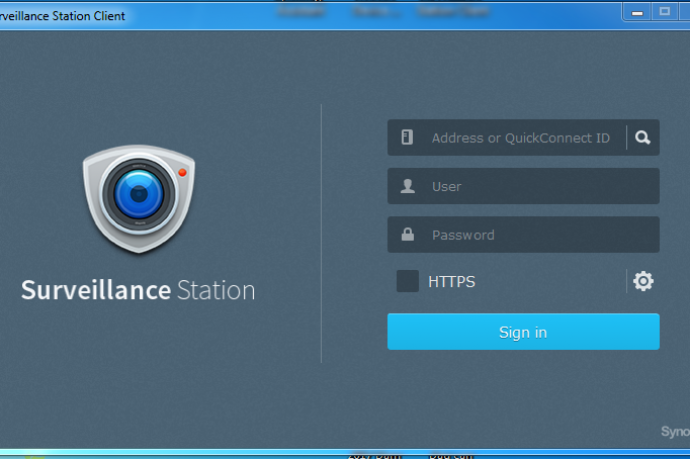
Task: Focus the Password input field
Action: point(523,234)
